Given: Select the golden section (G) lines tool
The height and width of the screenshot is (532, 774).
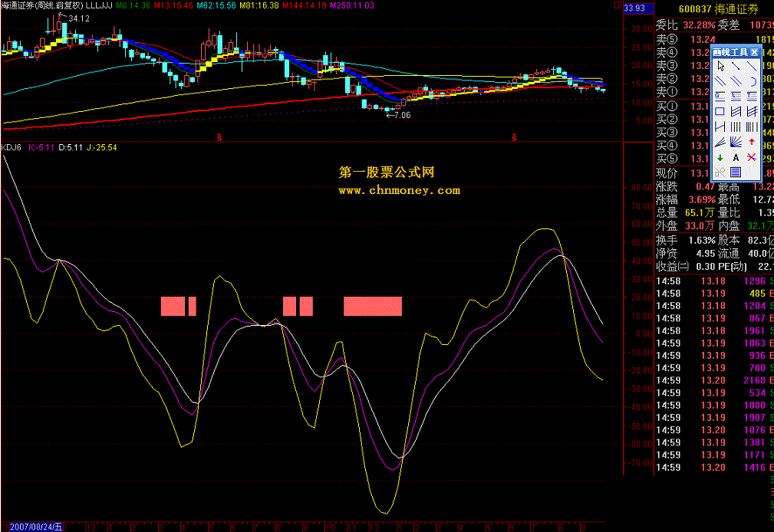Looking at the screenshot, I should (x=720, y=97).
